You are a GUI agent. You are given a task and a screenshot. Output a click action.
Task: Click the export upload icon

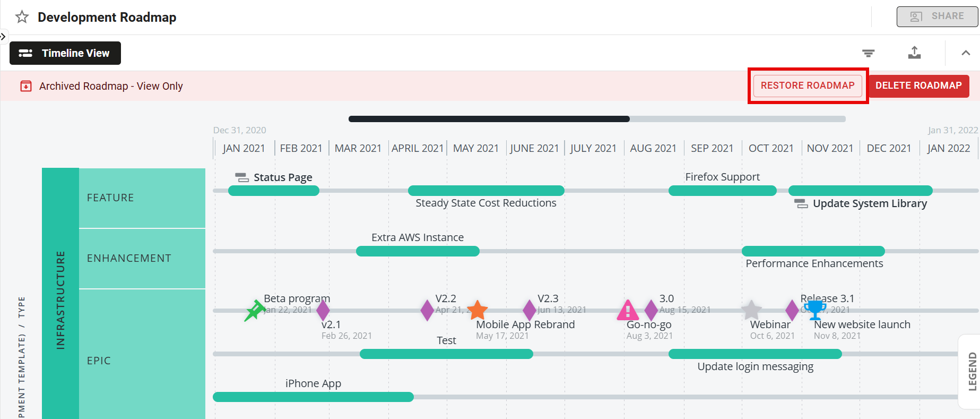pyautogui.click(x=914, y=53)
